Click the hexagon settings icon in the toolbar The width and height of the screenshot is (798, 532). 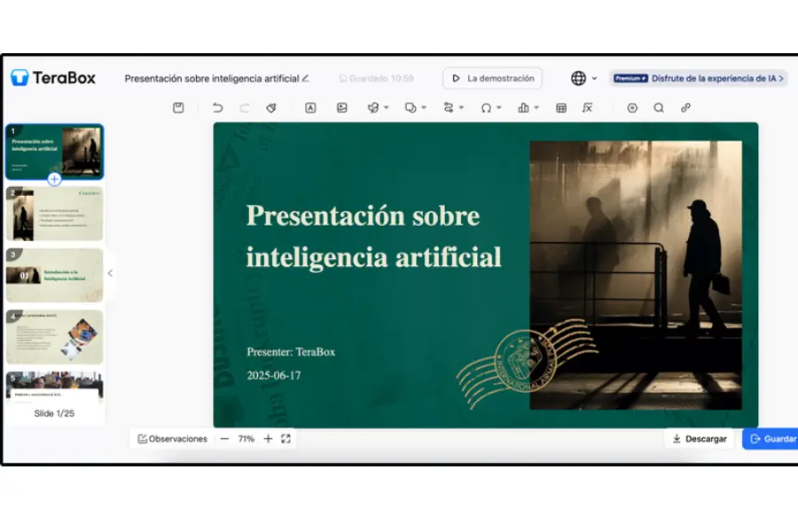point(632,107)
